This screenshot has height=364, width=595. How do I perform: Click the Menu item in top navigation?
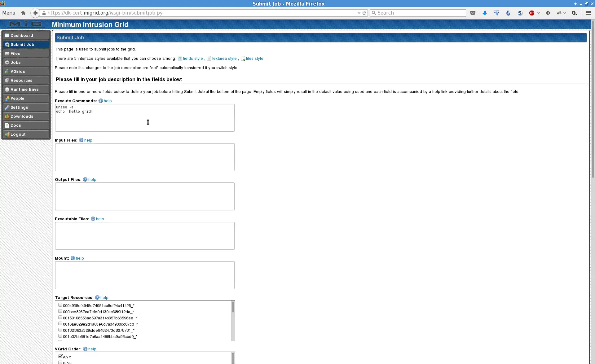[x=8, y=13]
